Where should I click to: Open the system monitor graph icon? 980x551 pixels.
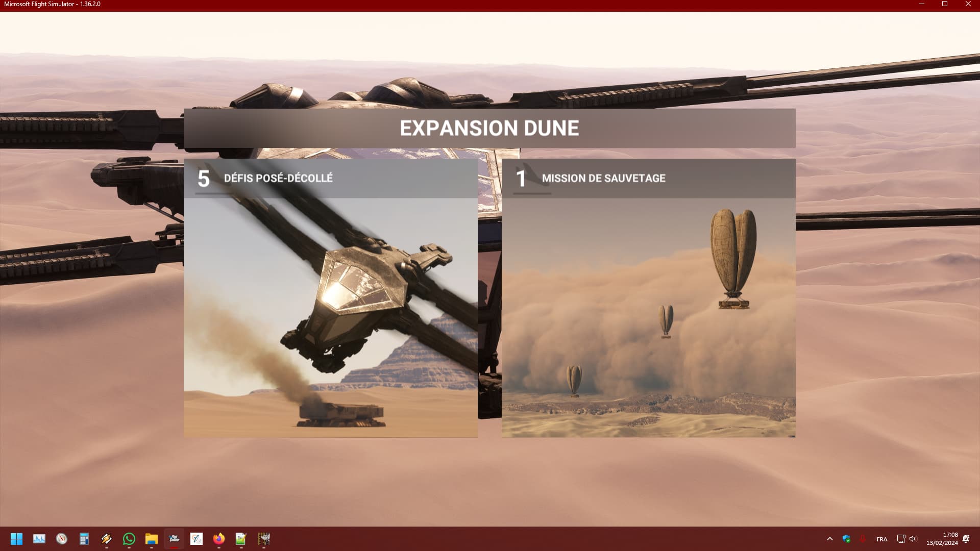point(39,539)
